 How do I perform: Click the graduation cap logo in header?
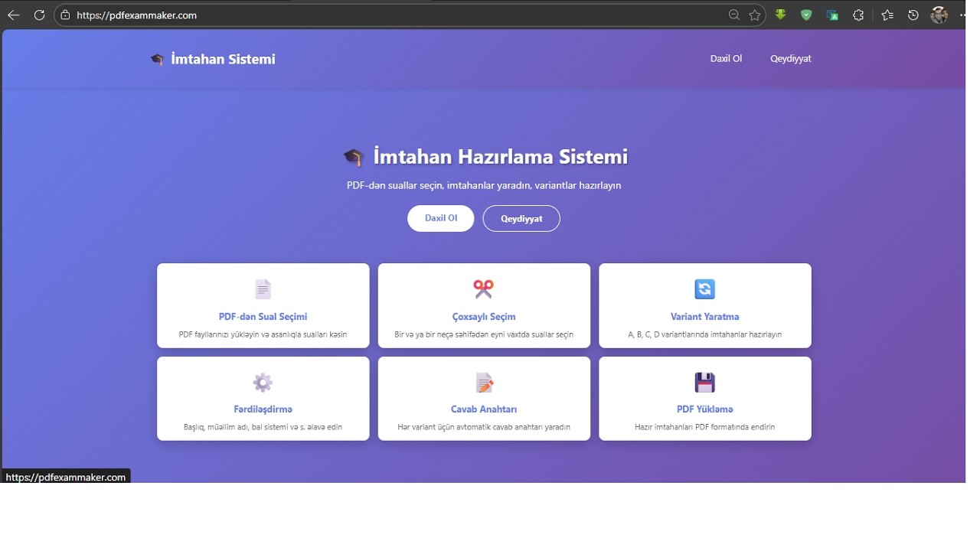click(x=157, y=60)
